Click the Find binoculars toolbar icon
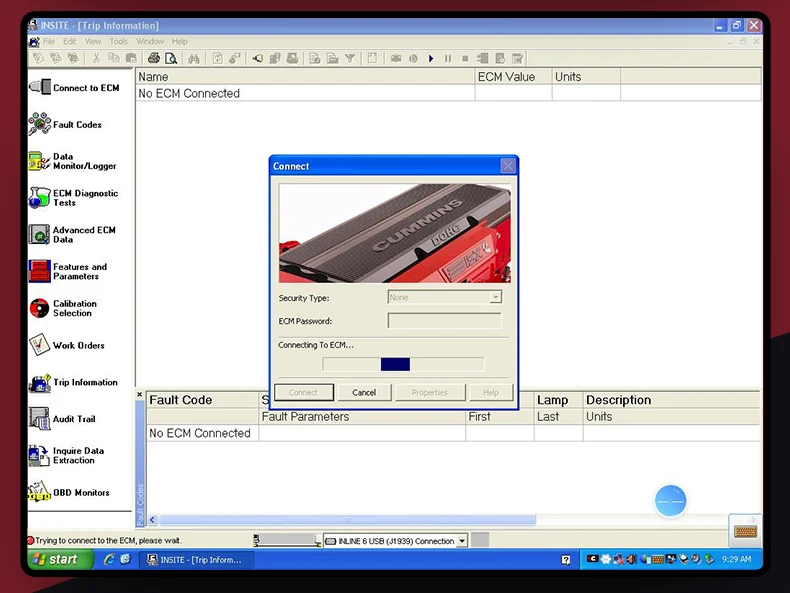The image size is (790, 593). click(194, 59)
